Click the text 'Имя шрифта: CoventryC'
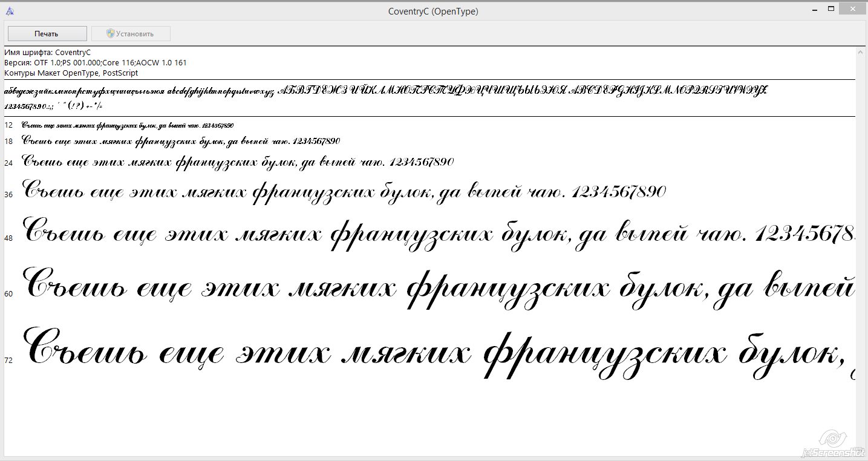Screen dimensions: 868x461 [47, 53]
